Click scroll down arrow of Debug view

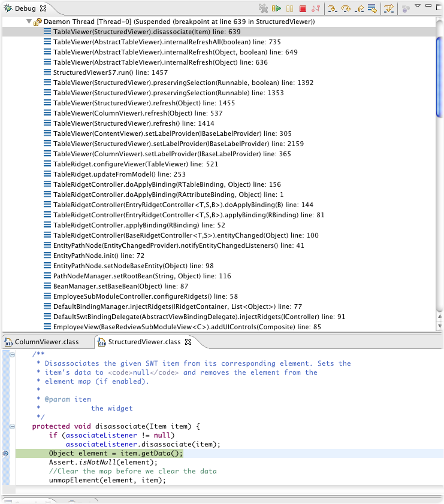tap(440, 326)
